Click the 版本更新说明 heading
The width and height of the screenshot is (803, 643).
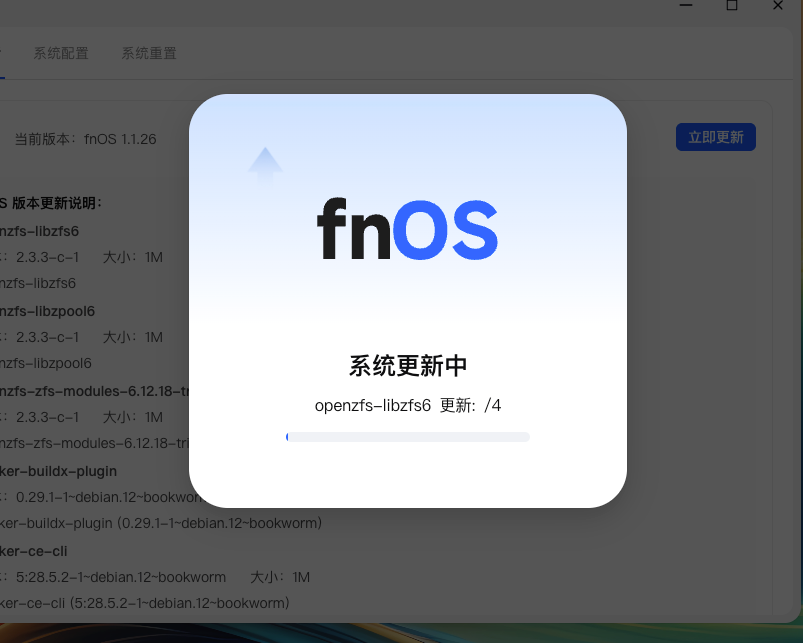tap(51, 203)
